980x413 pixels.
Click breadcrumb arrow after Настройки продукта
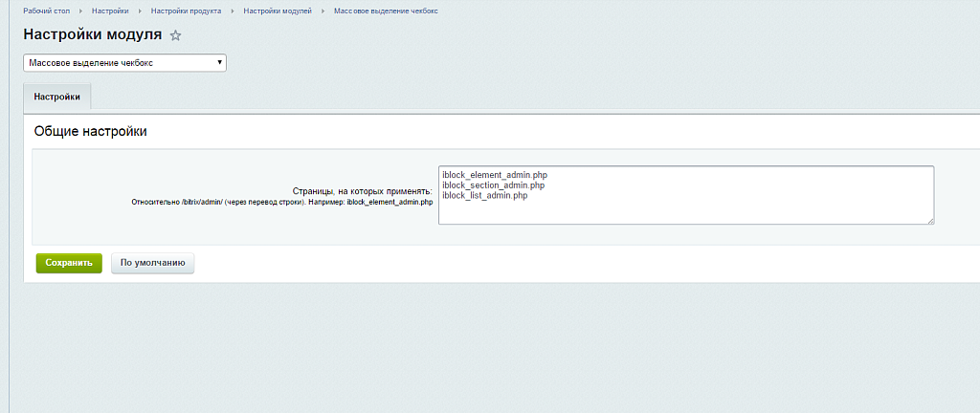point(233,11)
